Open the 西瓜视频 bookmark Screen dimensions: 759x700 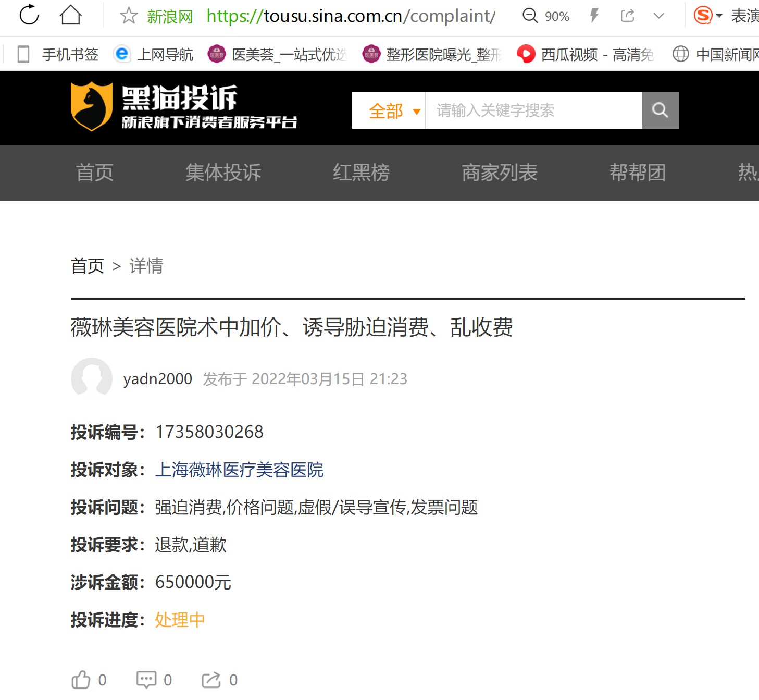tap(586, 54)
